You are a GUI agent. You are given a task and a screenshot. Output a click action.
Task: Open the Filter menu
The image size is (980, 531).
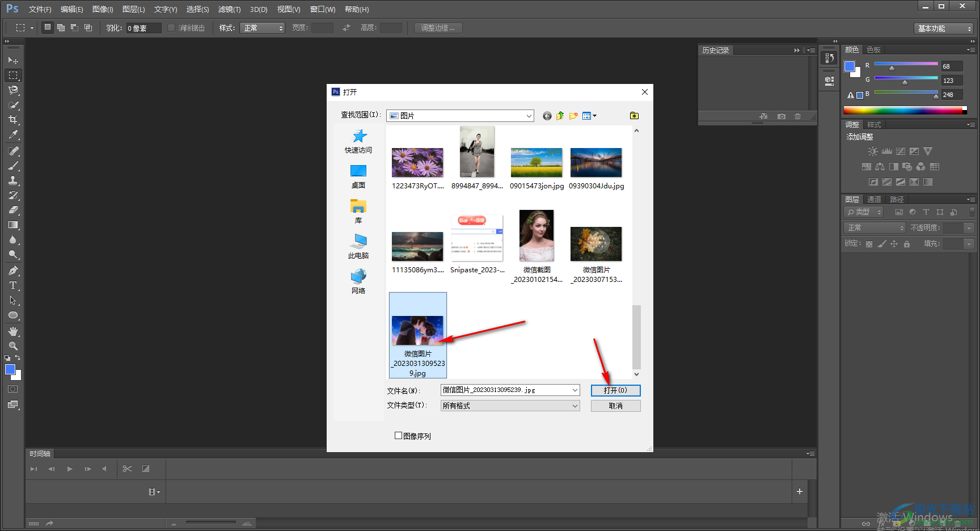pyautogui.click(x=229, y=9)
